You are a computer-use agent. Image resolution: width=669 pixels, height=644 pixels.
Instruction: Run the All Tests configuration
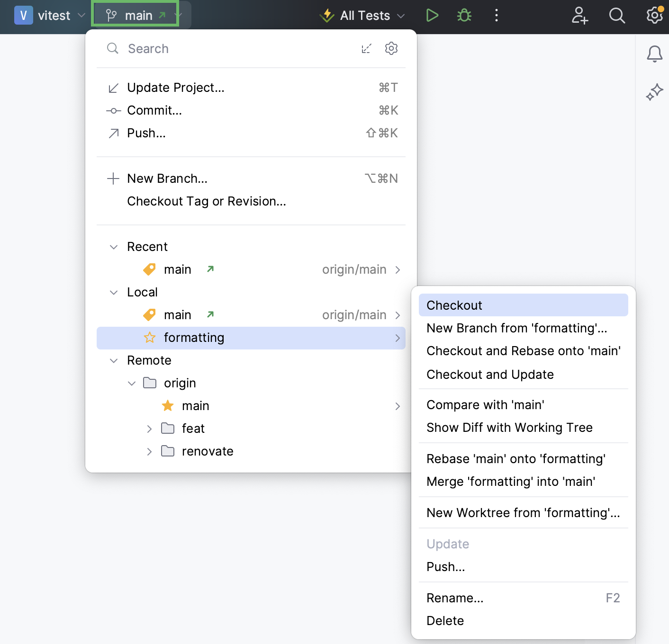click(x=432, y=15)
